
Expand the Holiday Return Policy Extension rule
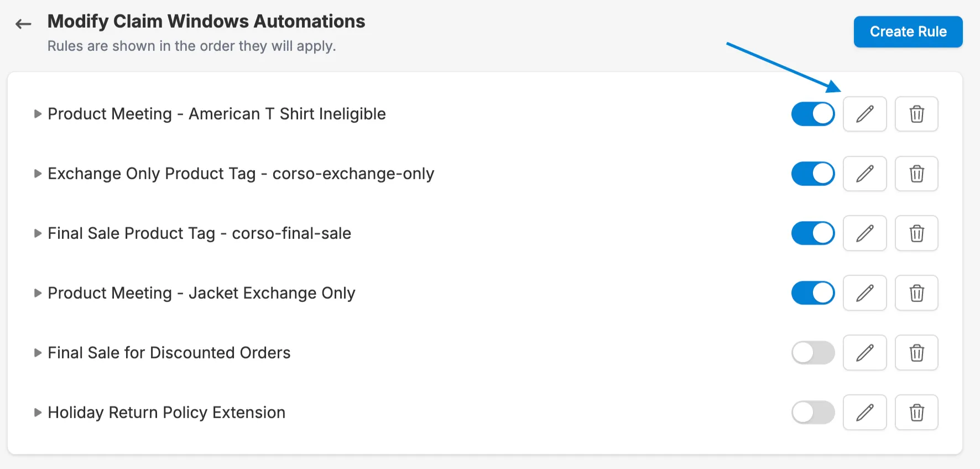(x=38, y=412)
